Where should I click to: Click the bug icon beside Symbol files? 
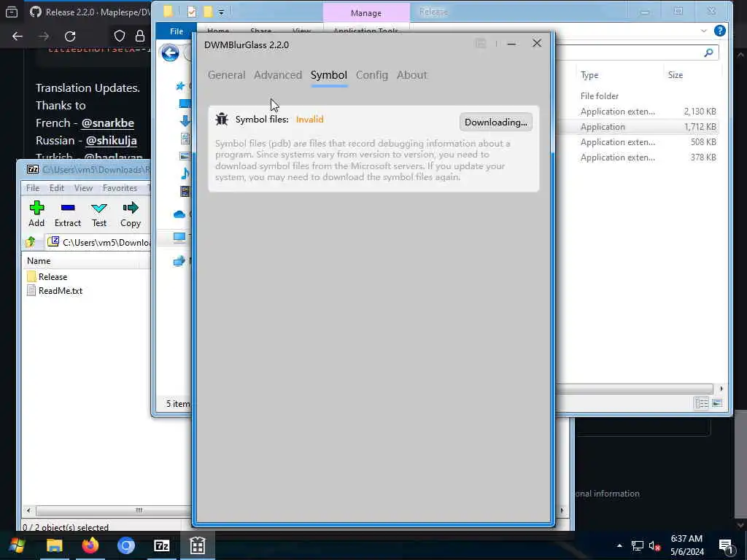coord(222,119)
